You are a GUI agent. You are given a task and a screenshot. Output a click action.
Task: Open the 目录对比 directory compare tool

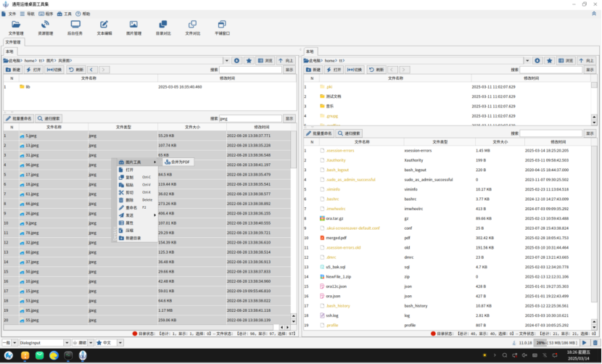coord(163,28)
